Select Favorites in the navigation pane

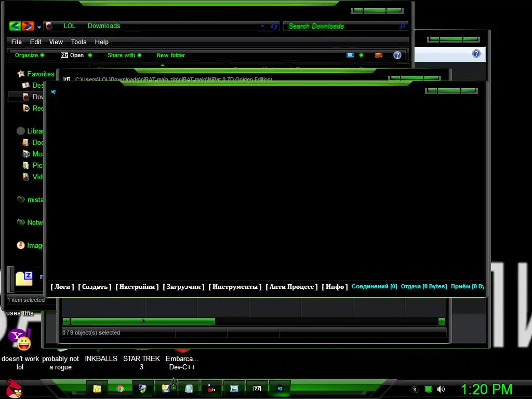41,74
